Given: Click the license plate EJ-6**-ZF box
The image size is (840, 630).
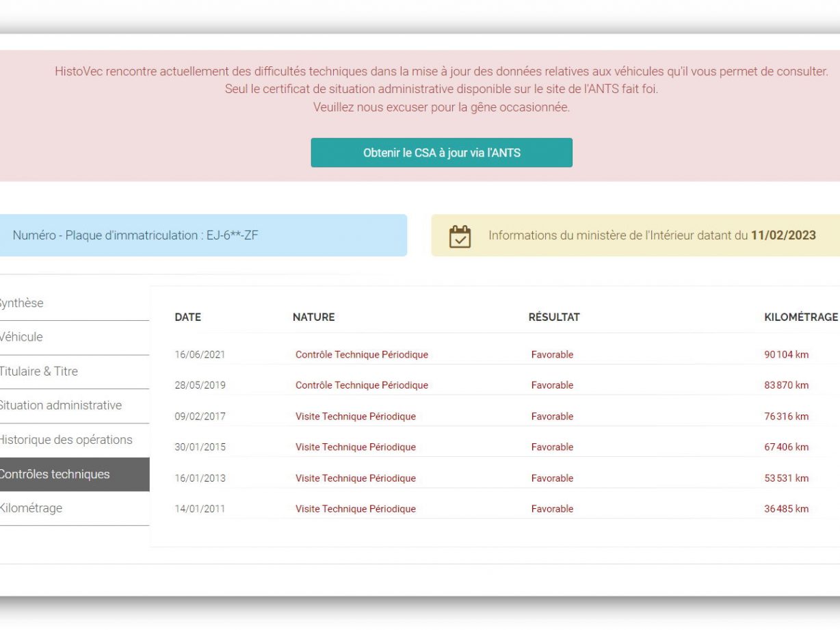Looking at the screenshot, I should [x=202, y=235].
